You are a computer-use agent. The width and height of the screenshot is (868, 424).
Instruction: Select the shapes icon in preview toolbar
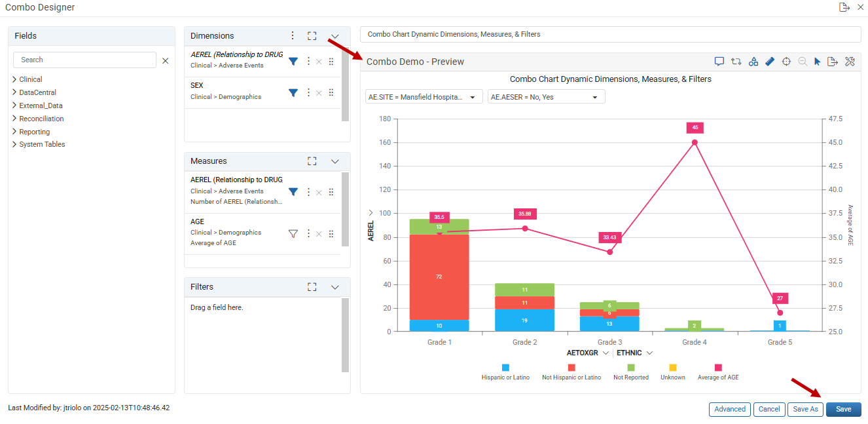[x=753, y=62]
